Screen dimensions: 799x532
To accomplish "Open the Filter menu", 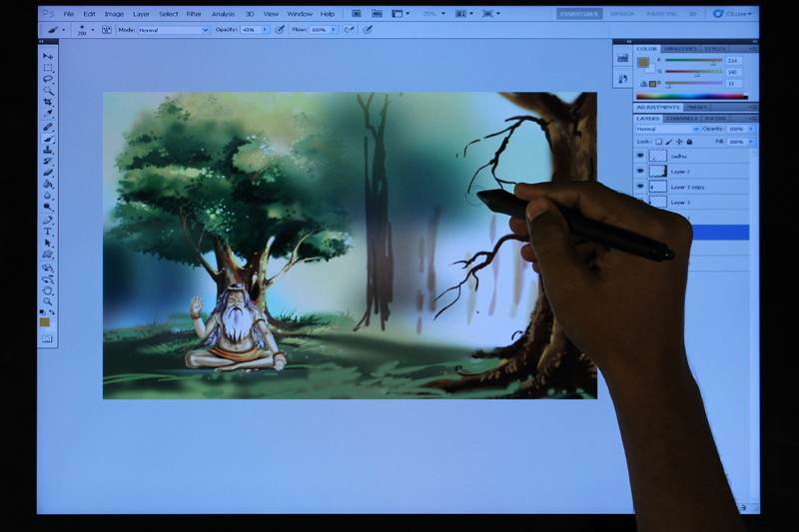I will 194,14.
